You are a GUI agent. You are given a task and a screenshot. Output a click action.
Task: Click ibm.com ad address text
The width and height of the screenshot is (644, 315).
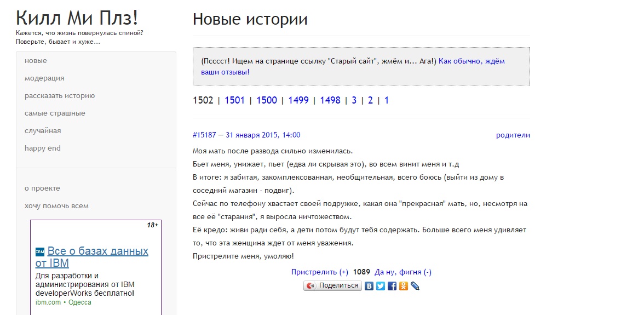pyautogui.click(x=48, y=302)
